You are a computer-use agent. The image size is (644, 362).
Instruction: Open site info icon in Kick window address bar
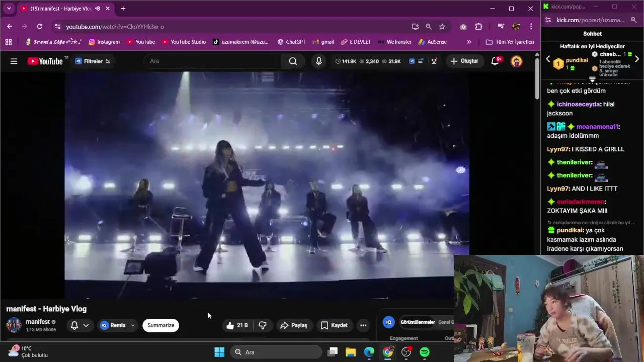point(548,20)
